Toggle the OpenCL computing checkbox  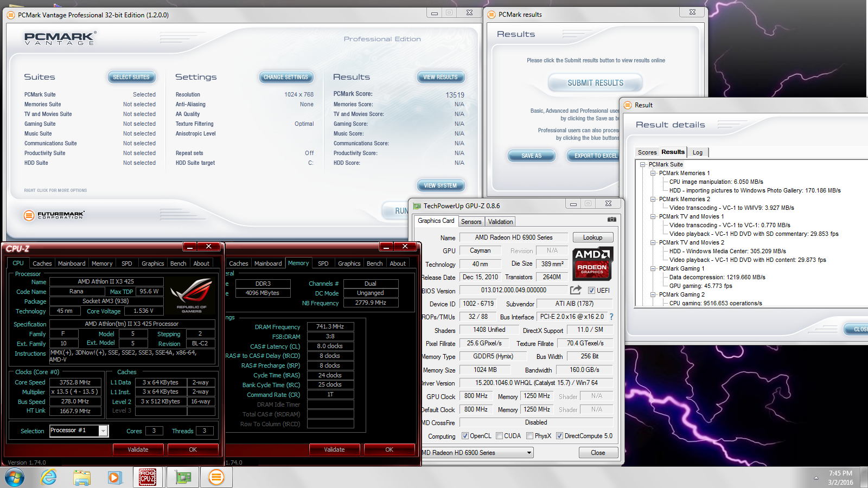click(465, 436)
